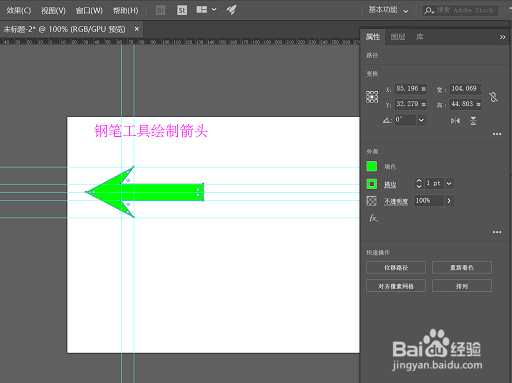
Task: Click the rotation angle field
Action: click(405, 120)
